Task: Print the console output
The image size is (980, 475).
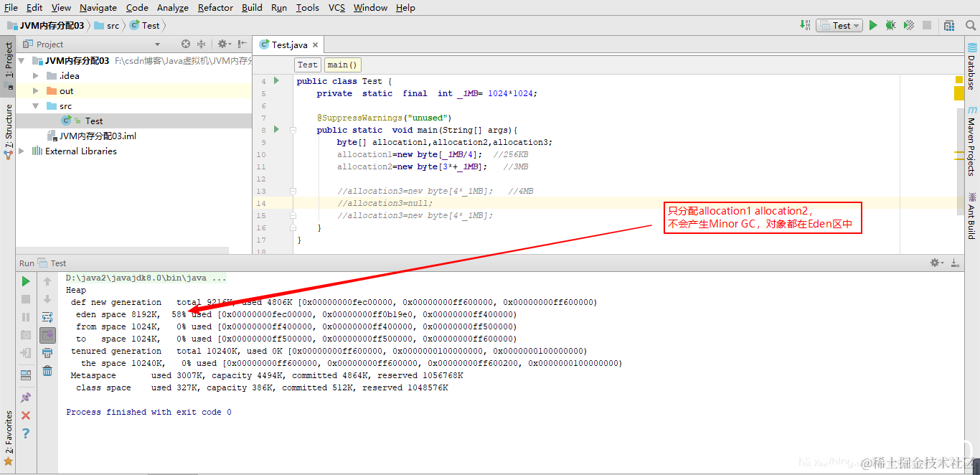Action: click(x=47, y=353)
